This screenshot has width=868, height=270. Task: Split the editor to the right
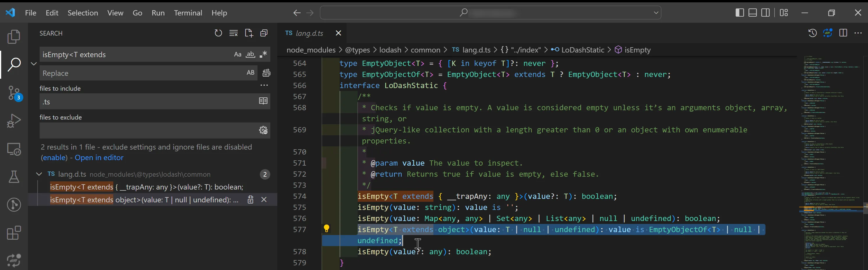(843, 33)
